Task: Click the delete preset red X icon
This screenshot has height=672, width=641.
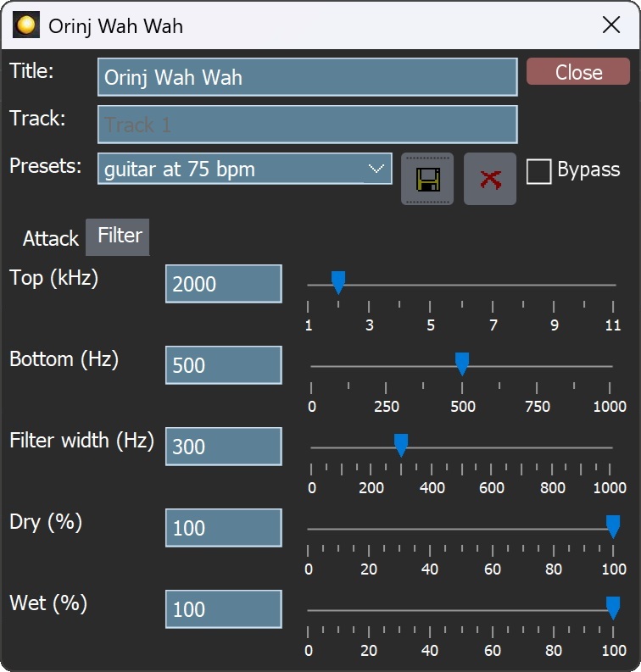Action: coord(490,179)
